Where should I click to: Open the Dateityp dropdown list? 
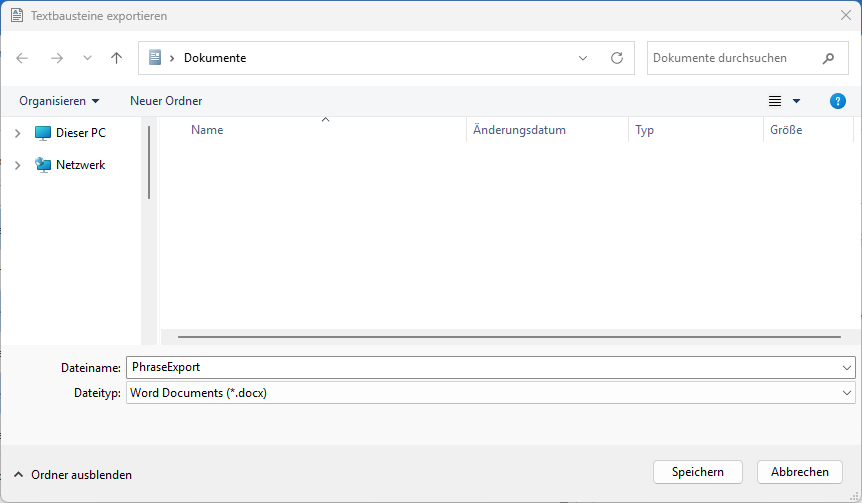(x=847, y=393)
